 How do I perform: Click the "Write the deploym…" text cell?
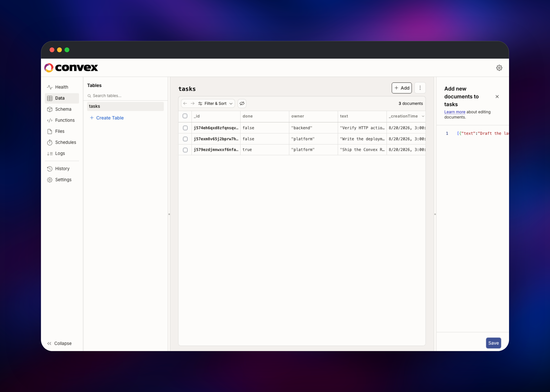(x=362, y=139)
